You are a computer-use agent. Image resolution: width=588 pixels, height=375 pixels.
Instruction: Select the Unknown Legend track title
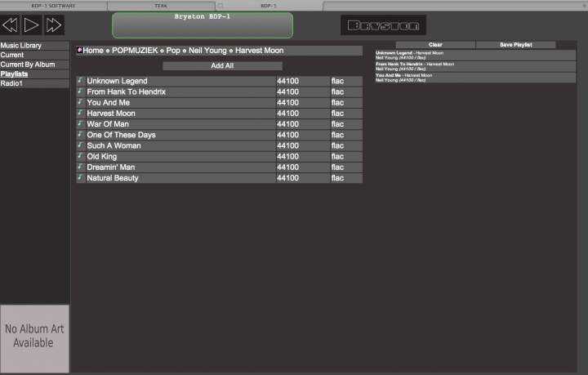(117, 81)
